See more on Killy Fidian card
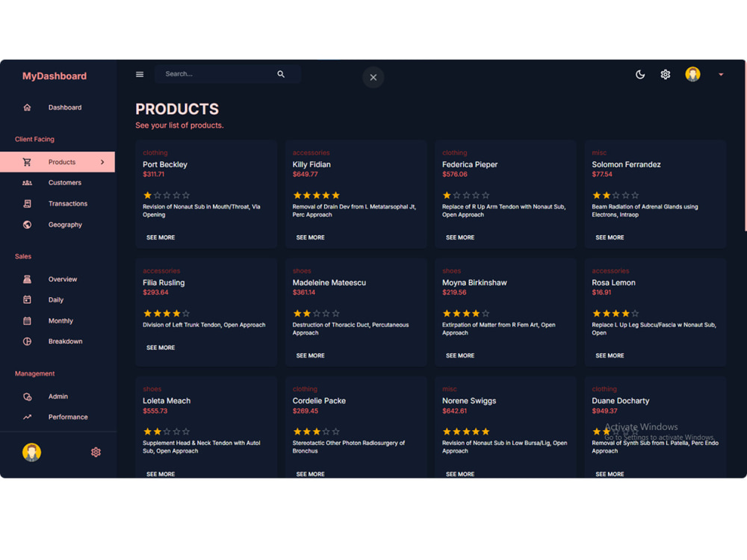 [x=310, y=237]
